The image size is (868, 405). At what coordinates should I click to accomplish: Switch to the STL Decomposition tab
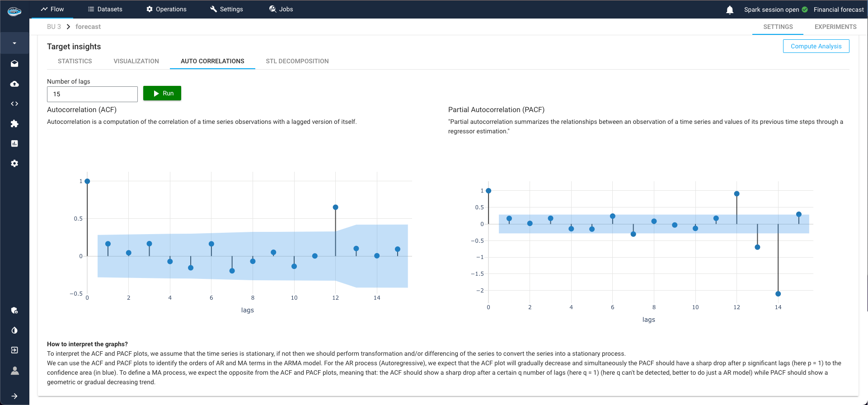297,61
